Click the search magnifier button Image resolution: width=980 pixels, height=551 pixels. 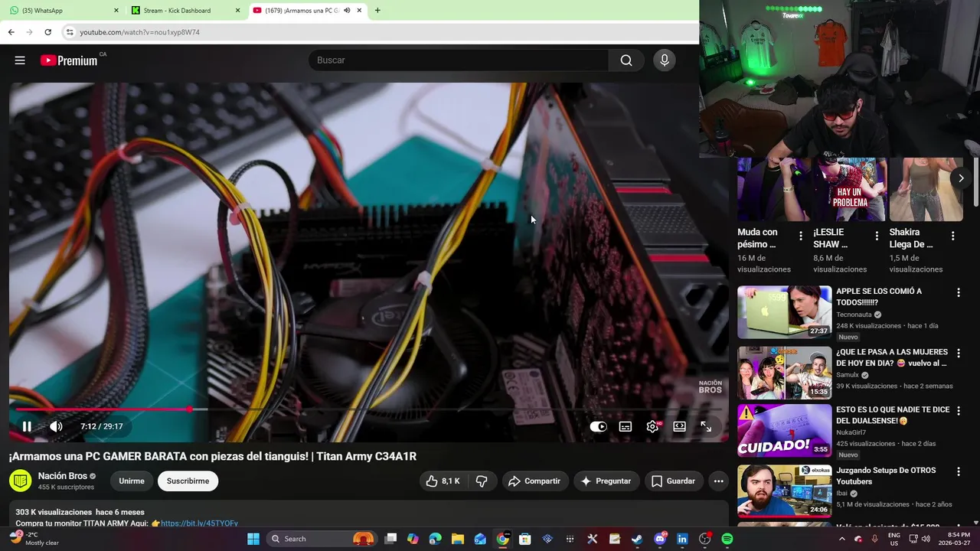pyautogui.click(x=626, y=60)
